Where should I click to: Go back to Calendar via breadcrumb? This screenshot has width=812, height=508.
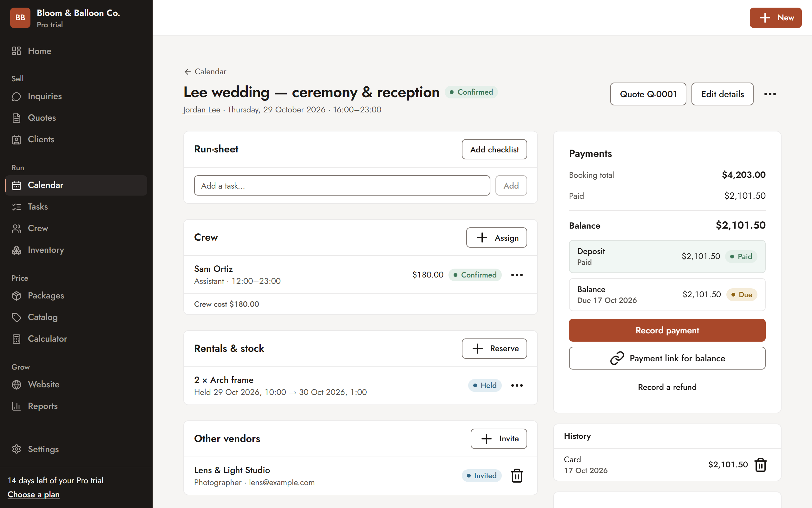(x=205, y=71)
